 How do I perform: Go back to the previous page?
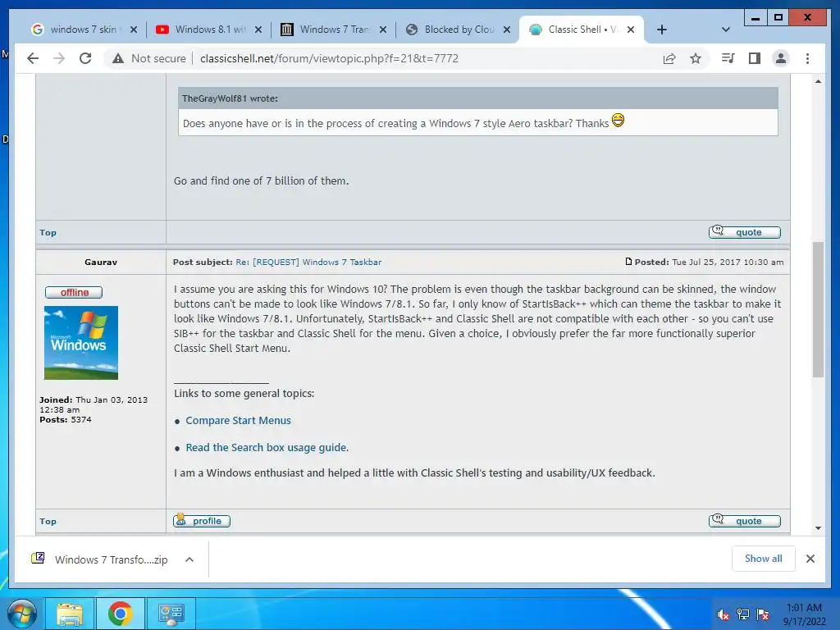pyautogui.click(x=33, y=58)
